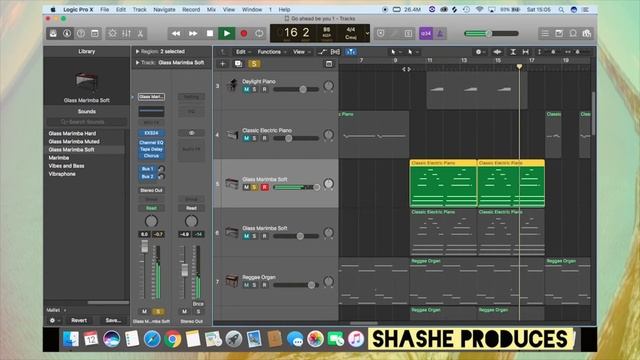Open the left-click tool pointer menu
Screen dimensions: 640x360
point(395,52)
